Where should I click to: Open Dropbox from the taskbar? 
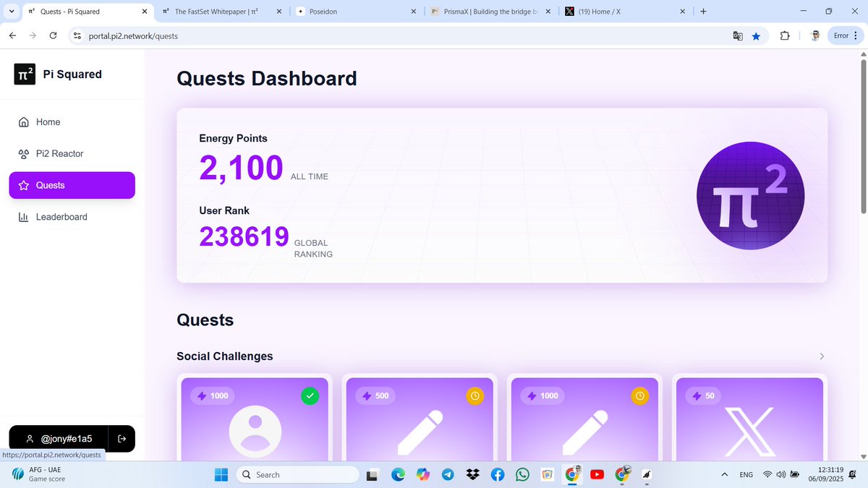(473, 475)
